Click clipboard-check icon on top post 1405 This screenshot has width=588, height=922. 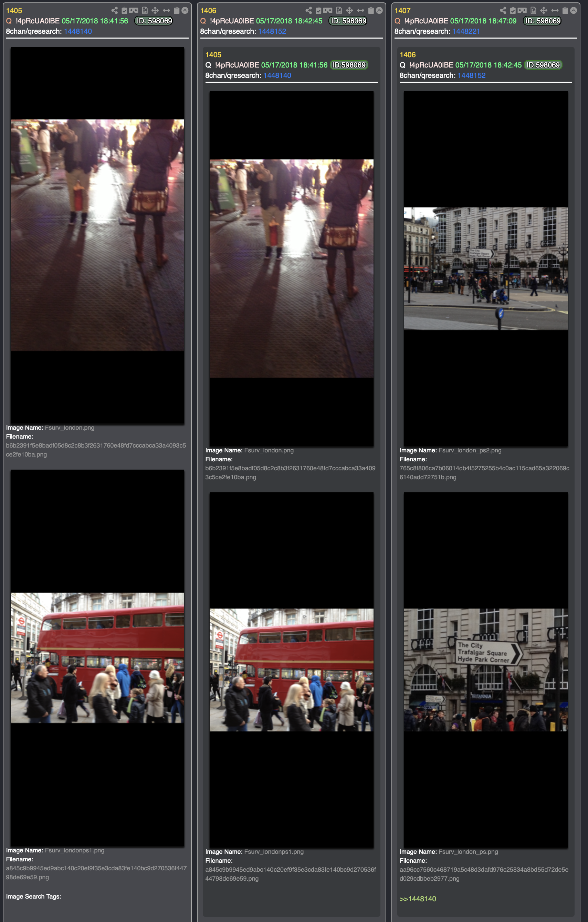(x=124, y=10)
